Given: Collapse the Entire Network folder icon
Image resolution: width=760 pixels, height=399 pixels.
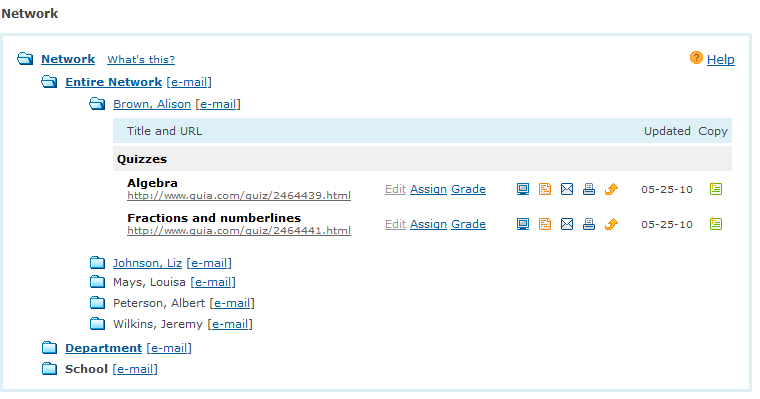Looking at the screenshot, I should coord(49,81).
